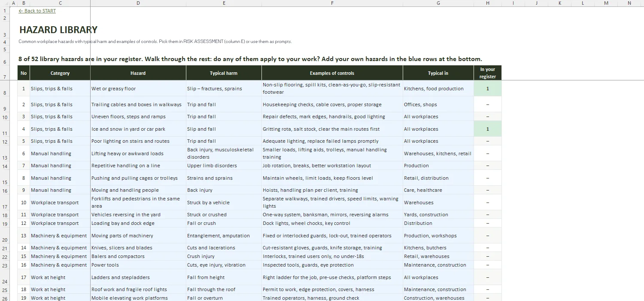The image size is (644, 301).
Task: Select row 17 header
Action: point(5,203)
